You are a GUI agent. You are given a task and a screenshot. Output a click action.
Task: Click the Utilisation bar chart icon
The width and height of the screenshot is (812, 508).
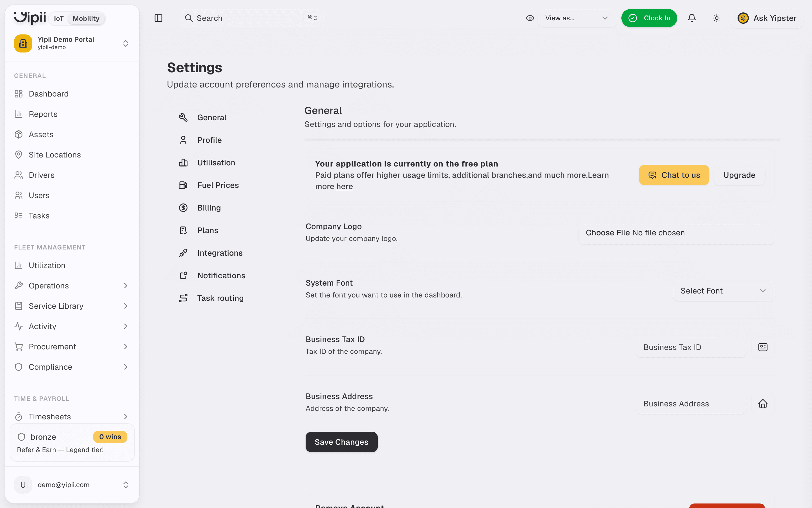(183, 163)
